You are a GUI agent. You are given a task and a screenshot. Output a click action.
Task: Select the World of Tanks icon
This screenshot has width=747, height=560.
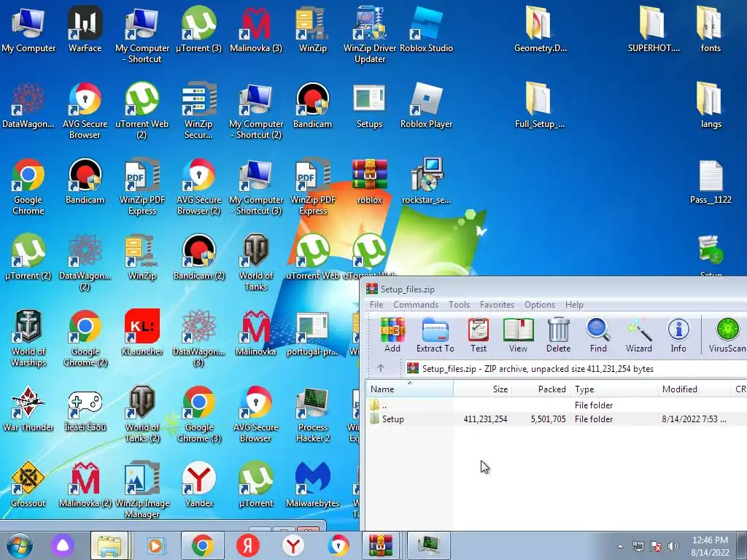(x=256, y=262)
